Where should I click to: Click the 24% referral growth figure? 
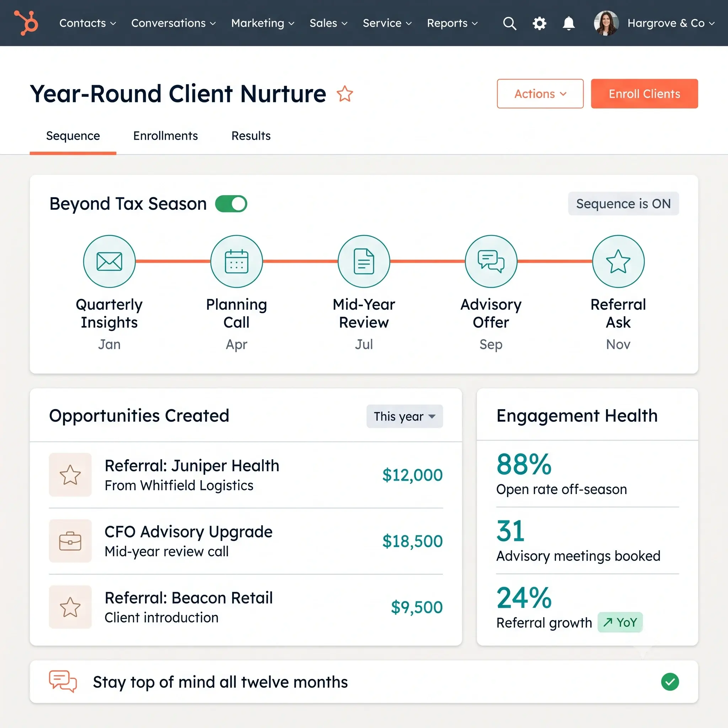point(524,598)
